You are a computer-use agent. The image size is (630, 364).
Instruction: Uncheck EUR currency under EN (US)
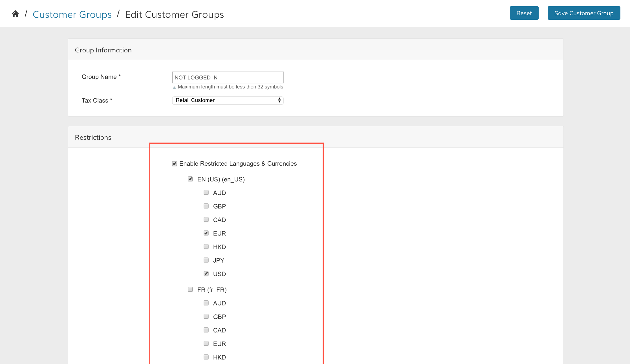[x=206, y=233]
